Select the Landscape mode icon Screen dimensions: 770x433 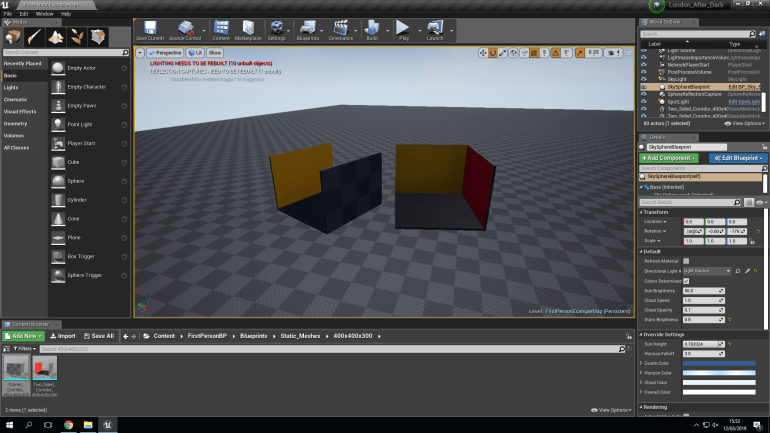click(55, 37)
